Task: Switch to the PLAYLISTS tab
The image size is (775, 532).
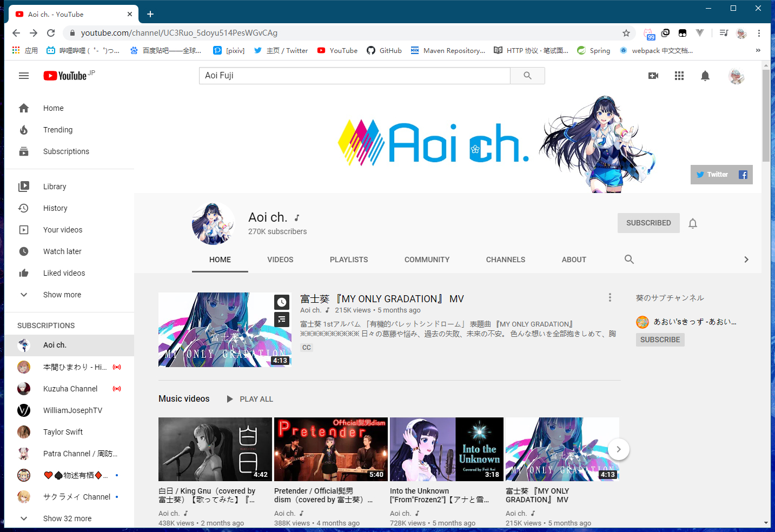Action: (349, 260)
